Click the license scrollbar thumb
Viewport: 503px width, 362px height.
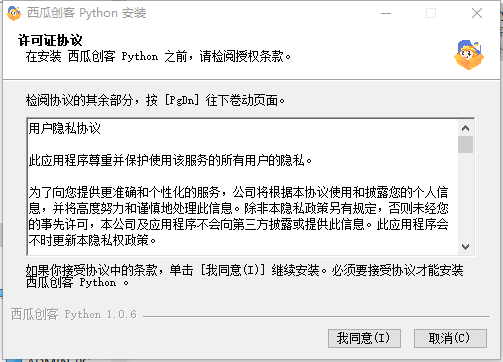465,144
